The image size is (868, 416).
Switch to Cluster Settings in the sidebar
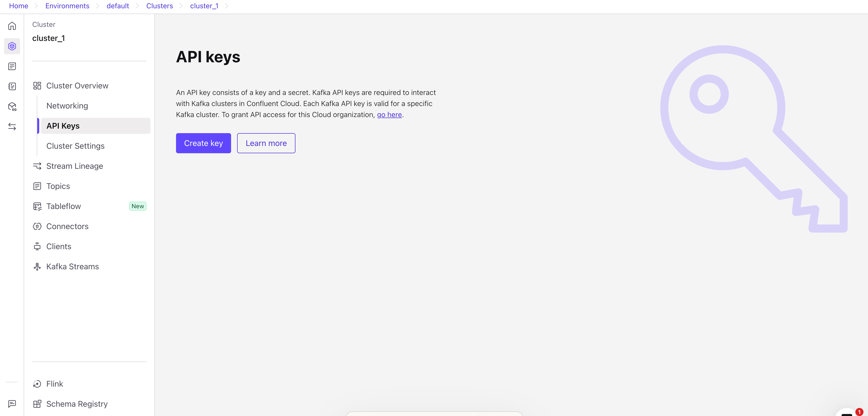coord(75,146)
